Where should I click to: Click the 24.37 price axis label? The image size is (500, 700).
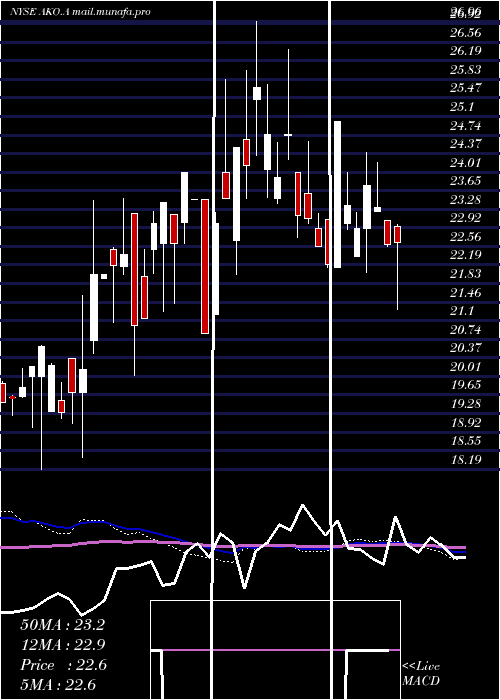466,144
